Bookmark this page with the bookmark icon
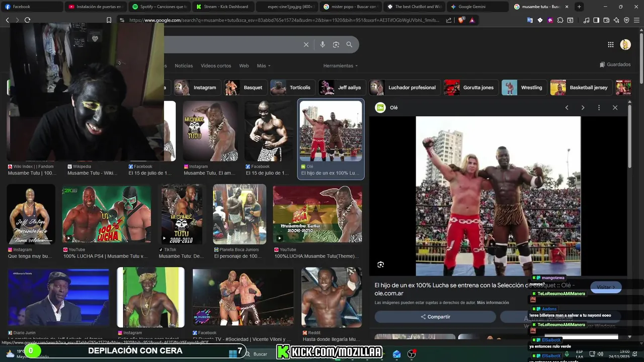 109,20
